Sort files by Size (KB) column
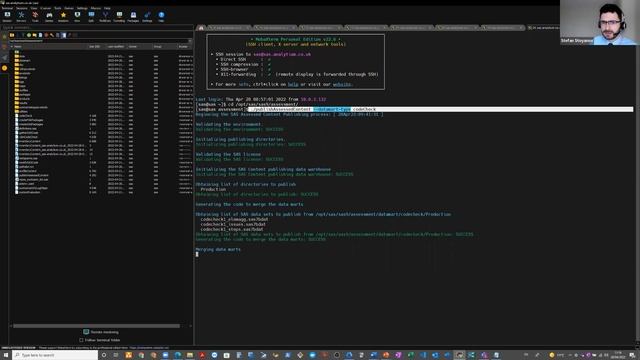 [96, 47]
